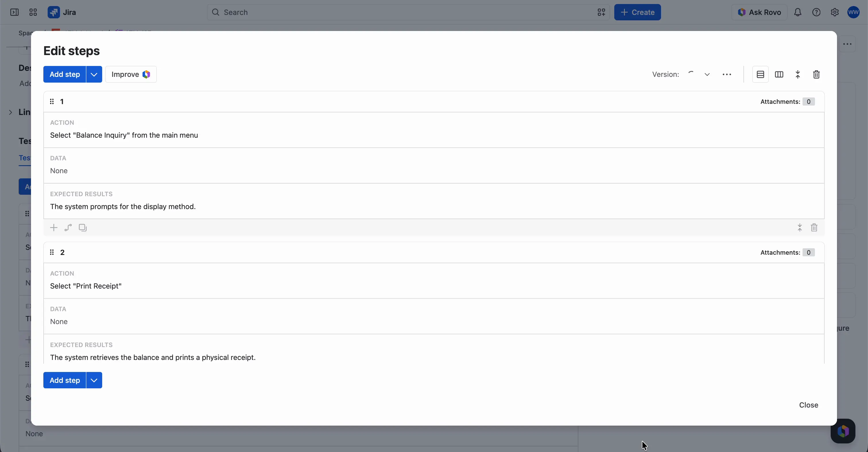Open the app switcher grid icon
868x452 pixels.
33,12
